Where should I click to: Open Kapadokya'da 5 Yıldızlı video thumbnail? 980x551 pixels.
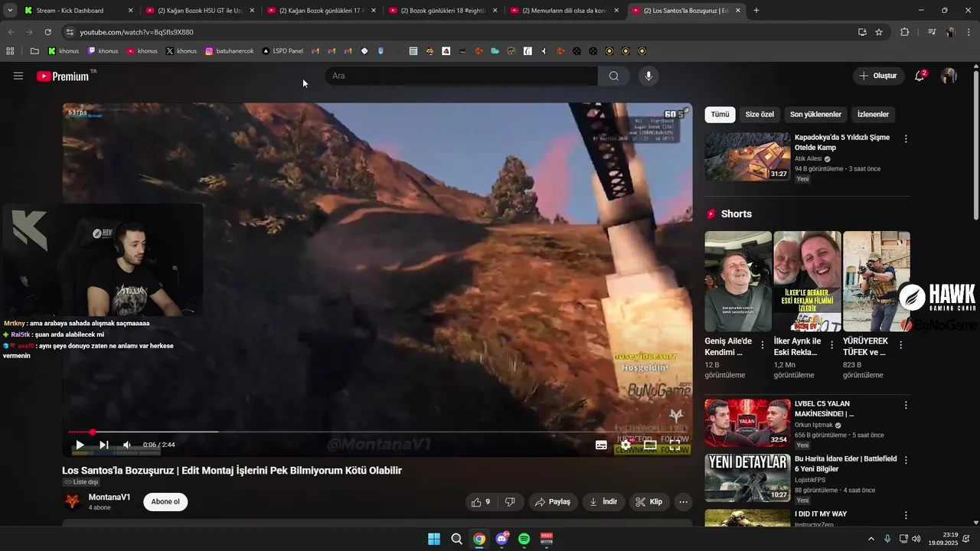pyautogui.click(x=747, y=157)
